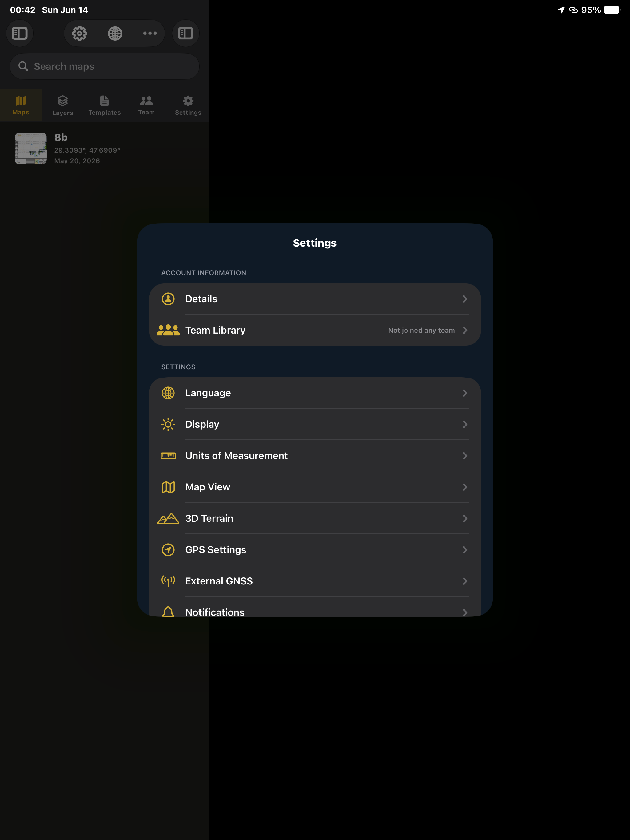Focus the Search maps field

(x=105, y=66)
